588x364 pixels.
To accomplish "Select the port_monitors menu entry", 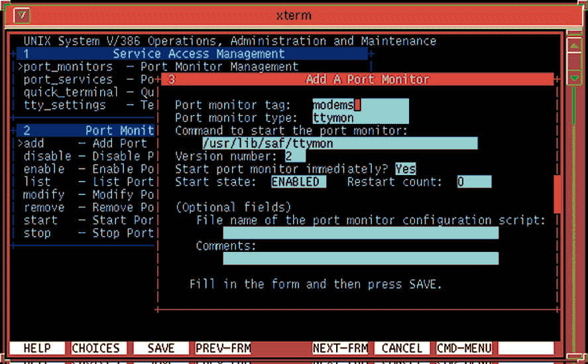I will (x=68, y=66).
